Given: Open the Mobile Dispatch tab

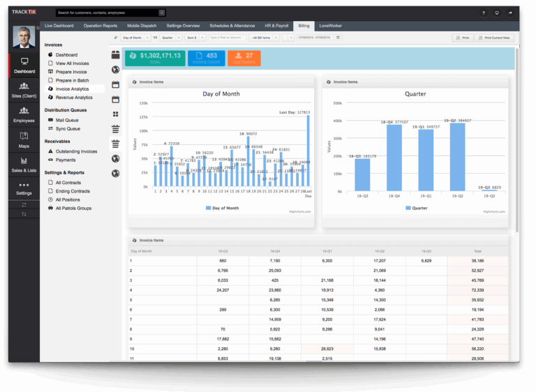Looking at the screenshot, I should click(x=142, y=25).
